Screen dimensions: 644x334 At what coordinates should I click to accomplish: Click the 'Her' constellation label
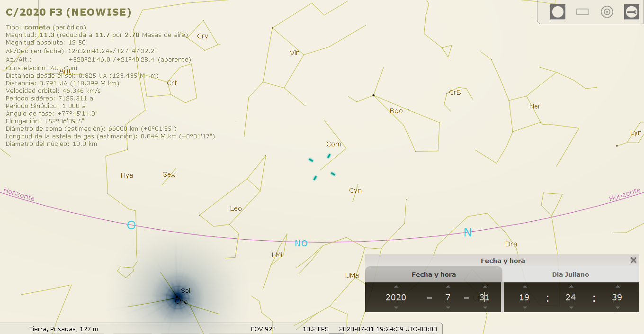535,106
